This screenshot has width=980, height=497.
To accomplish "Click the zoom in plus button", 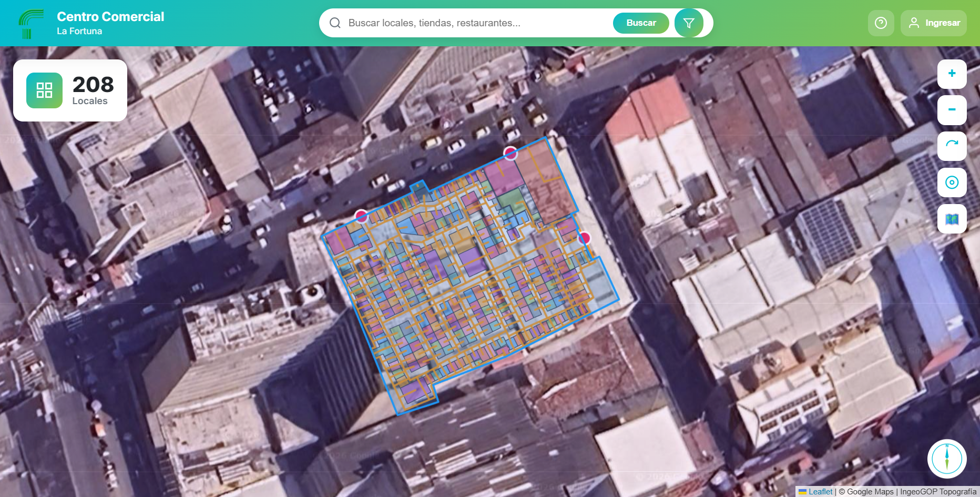I will tap(952, 74).
